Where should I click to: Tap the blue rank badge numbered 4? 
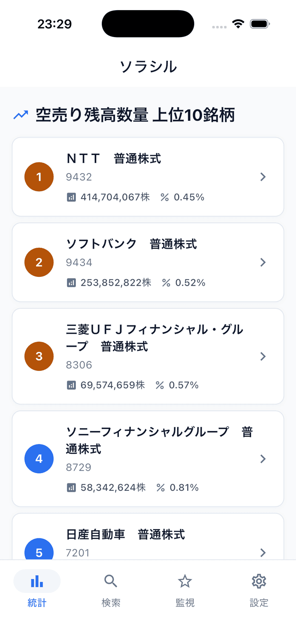coord(39,459)
